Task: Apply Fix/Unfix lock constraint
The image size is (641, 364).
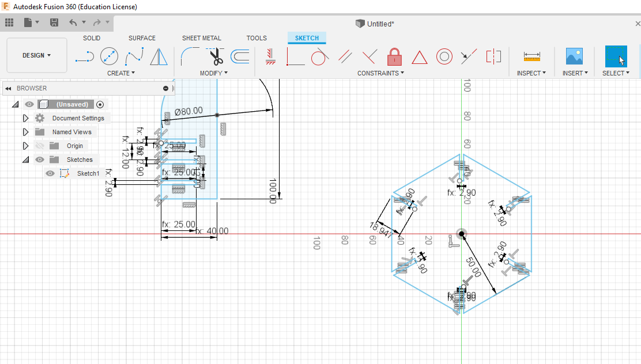Action: pos(394,56)
